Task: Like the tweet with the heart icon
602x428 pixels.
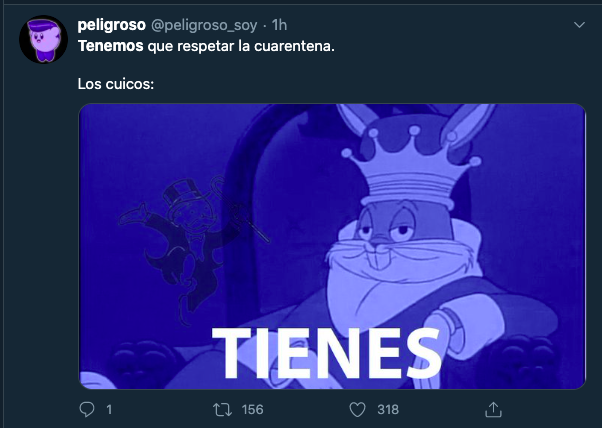Action: (357, 410)
